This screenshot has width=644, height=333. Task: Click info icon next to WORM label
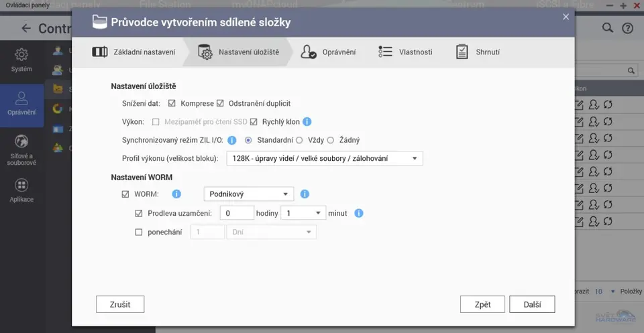(x=177, y=194)
